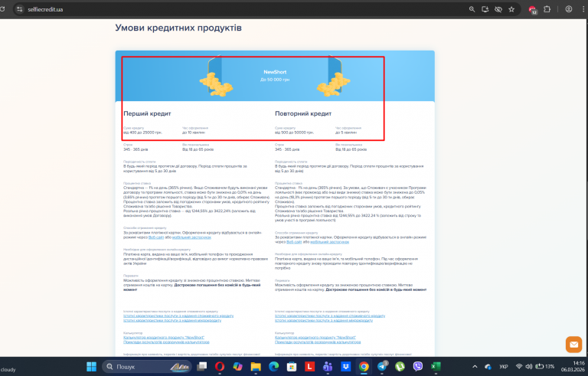Open 'Веб-сайт' link under Повторний кредит

(294, 242)
